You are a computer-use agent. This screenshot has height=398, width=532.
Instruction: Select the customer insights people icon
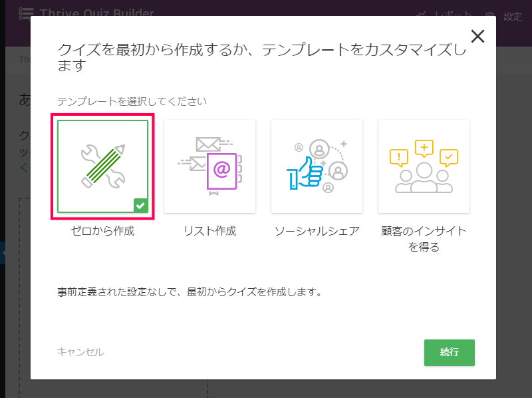(424, 166)
